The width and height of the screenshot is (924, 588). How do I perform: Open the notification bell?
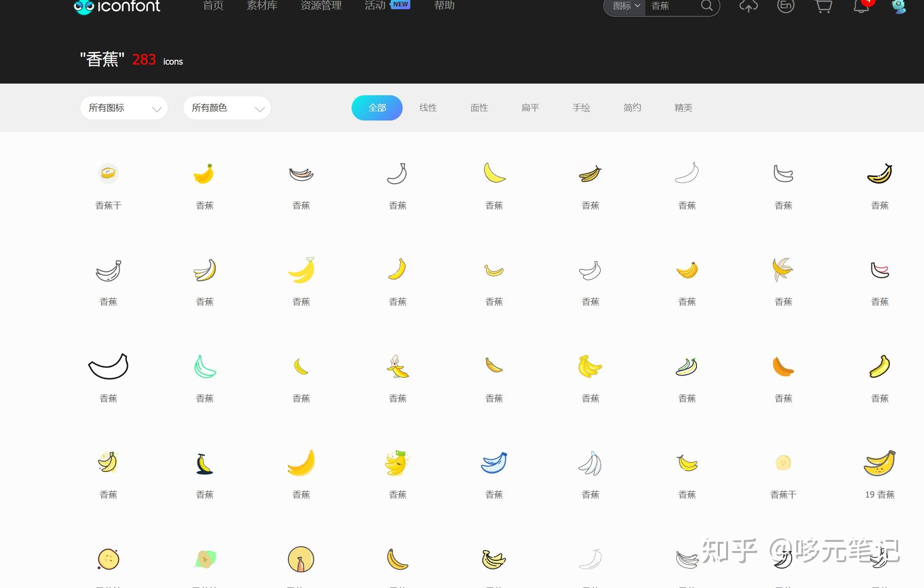pyautogui.click(x=861, y=6)
